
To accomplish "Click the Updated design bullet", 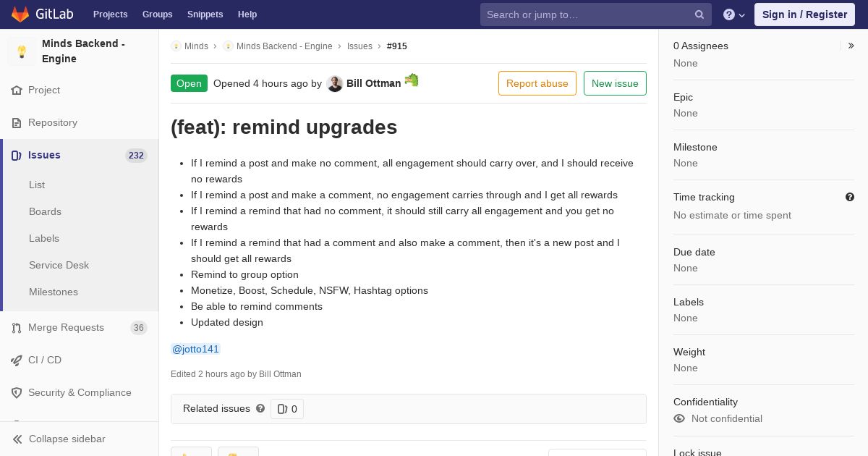I will (227, 322).
